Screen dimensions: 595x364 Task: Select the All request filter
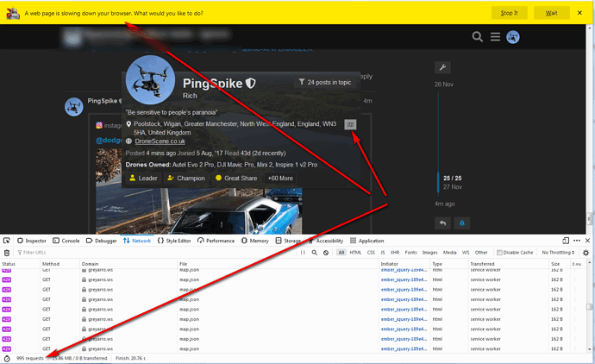point(341,253)
